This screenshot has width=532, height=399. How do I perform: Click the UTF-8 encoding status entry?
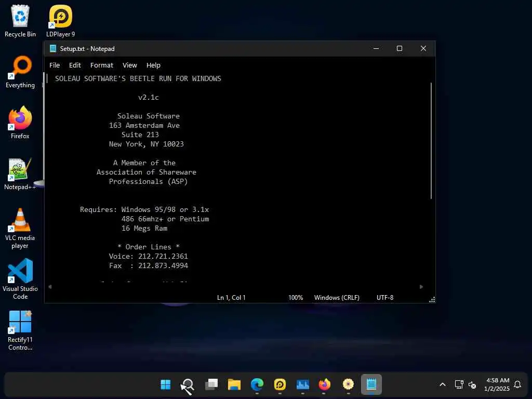point(385,298)
